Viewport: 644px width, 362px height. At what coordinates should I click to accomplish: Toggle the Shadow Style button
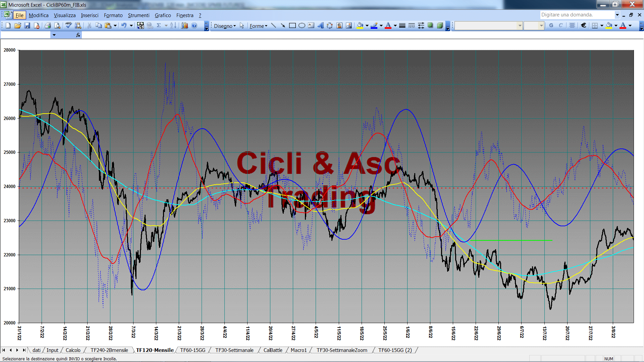[430, 25]
